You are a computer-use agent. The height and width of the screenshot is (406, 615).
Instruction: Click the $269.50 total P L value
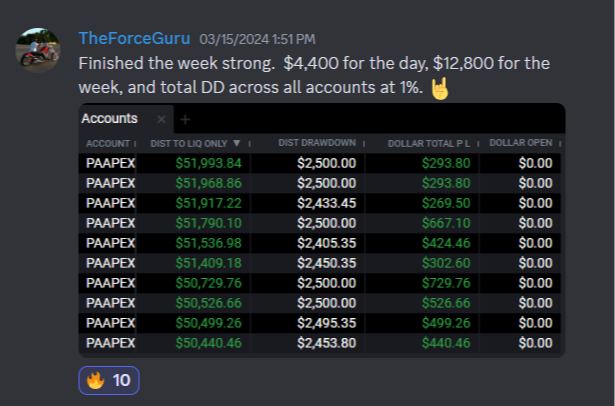pyautogui.click(x=446, y=203)
